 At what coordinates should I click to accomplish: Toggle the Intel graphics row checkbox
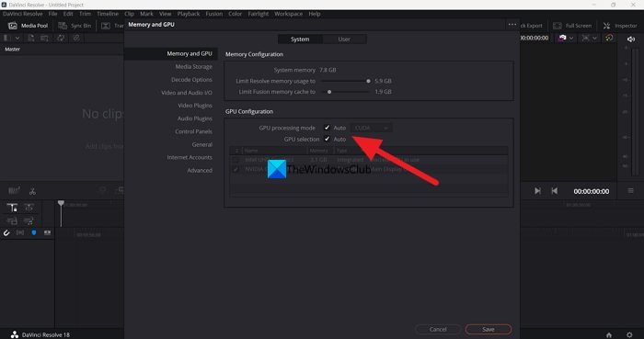(x=236, y=160)
